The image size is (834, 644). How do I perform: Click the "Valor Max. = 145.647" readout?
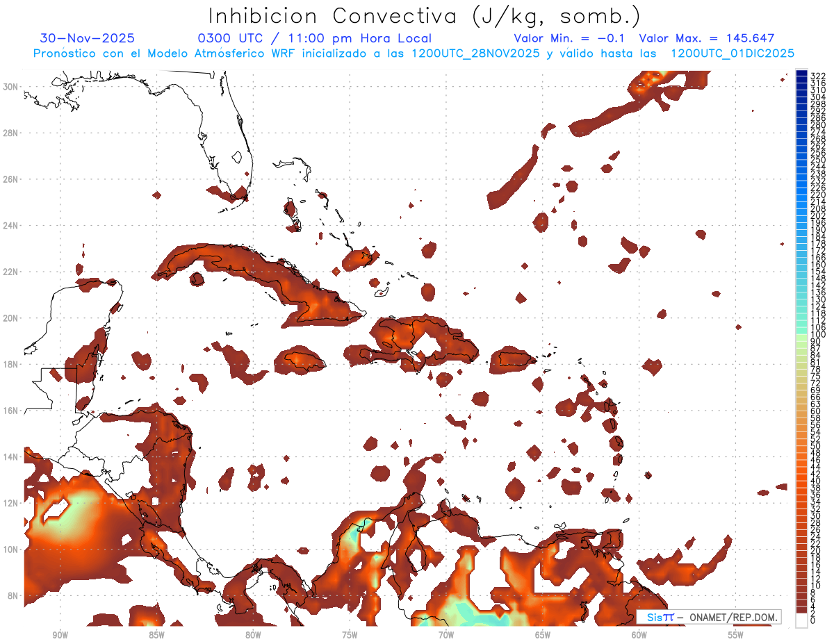point(707,38)
